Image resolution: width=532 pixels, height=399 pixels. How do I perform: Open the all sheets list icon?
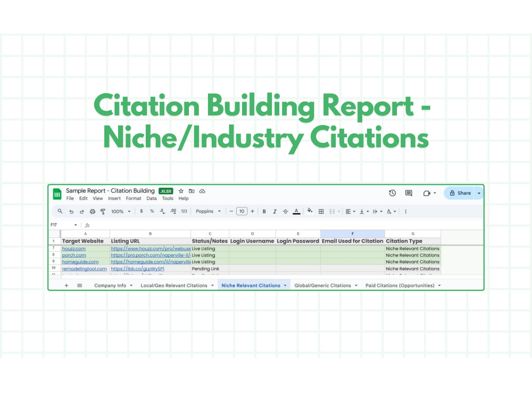click(79, 285)
